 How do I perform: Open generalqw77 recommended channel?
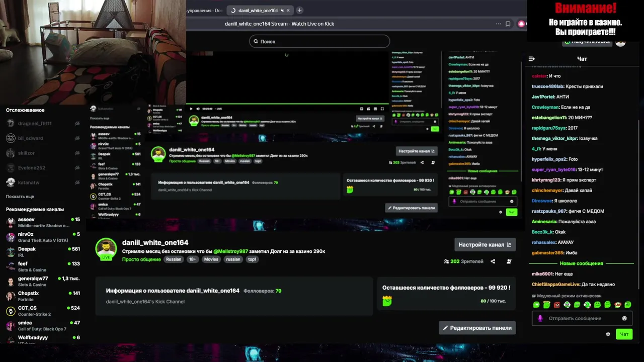(43, 281)
